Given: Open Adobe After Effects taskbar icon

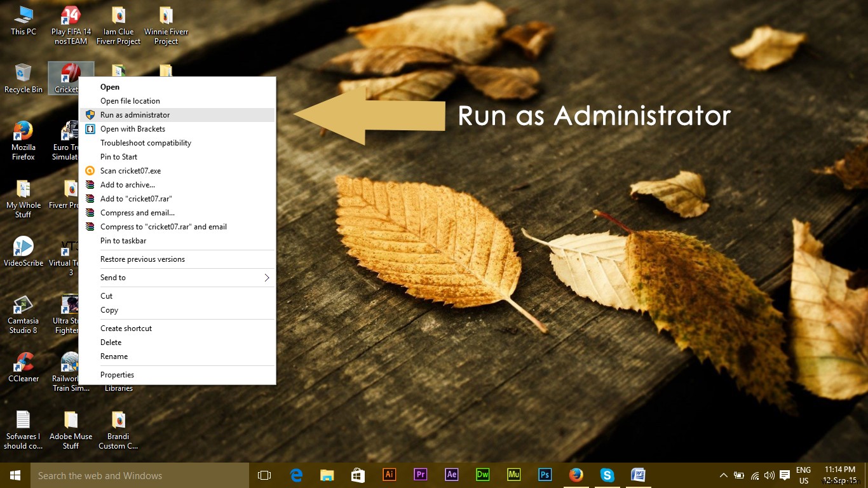Looking at the screenshot, I should pos(451,475).
